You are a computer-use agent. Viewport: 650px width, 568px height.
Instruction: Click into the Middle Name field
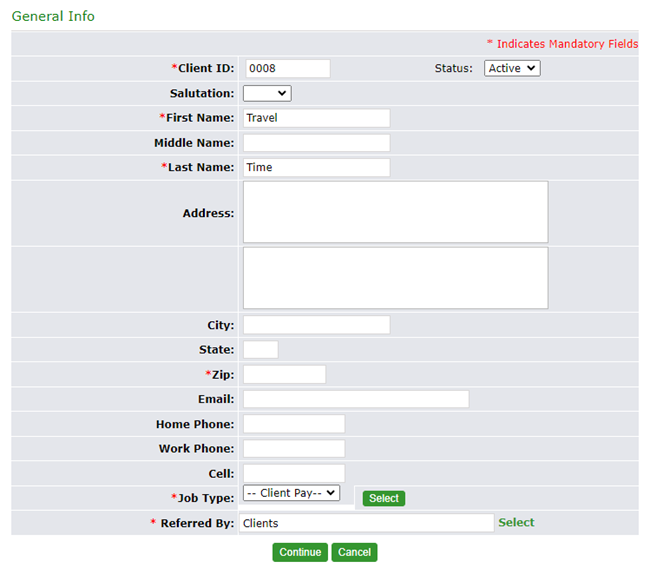coord(316,143)
